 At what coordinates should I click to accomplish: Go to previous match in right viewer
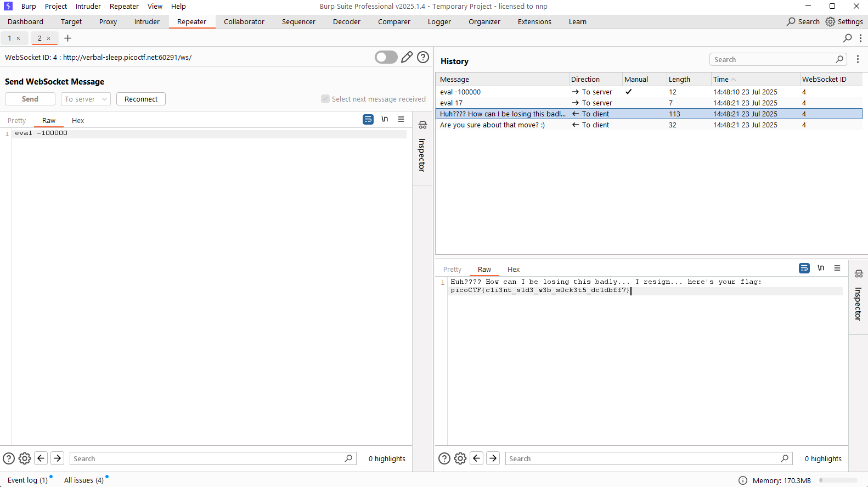[477, 458]
